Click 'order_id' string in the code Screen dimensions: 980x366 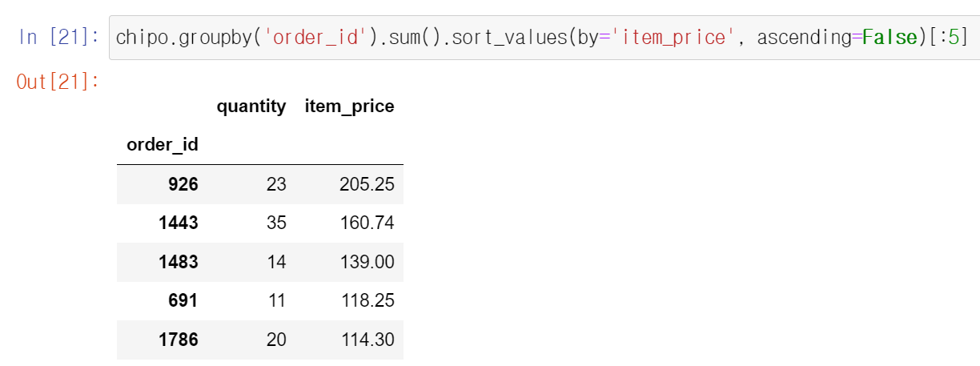coord(315,37)
